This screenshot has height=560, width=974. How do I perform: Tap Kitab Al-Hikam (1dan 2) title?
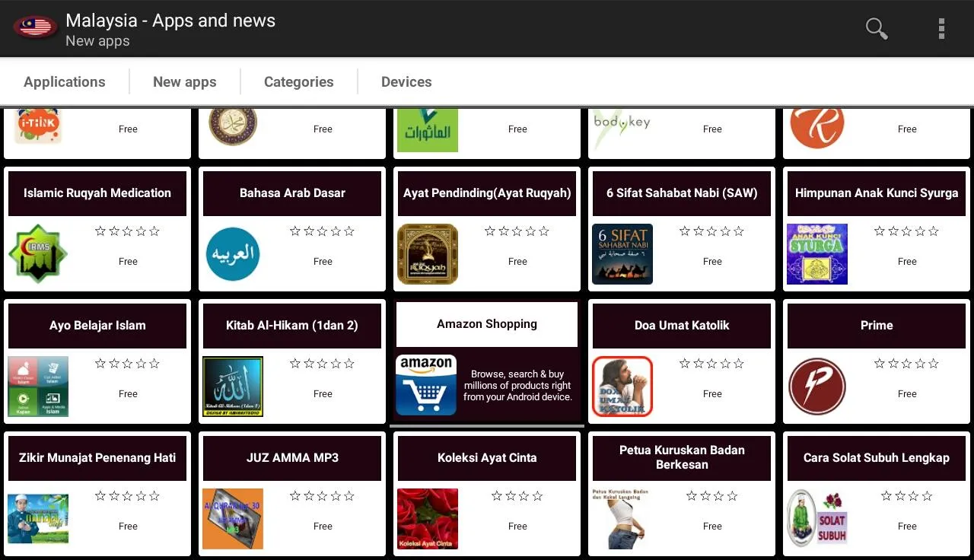[292, 326]
